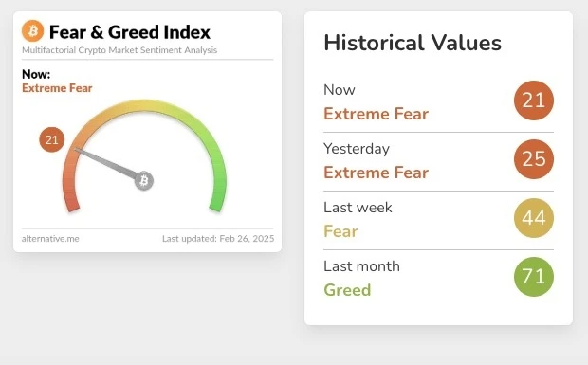
Task: Click the Historical Values heading
Action: 413,43
